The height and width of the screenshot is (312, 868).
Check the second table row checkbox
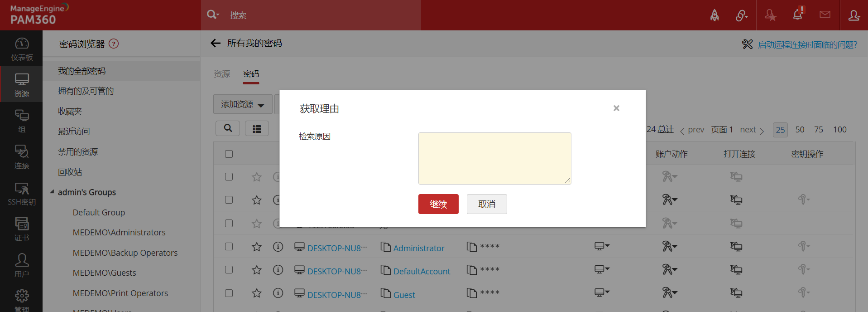click(x=229, y=200)
